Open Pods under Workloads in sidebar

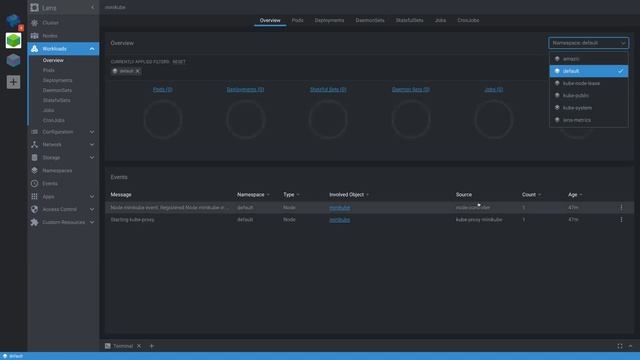[49, 70]
